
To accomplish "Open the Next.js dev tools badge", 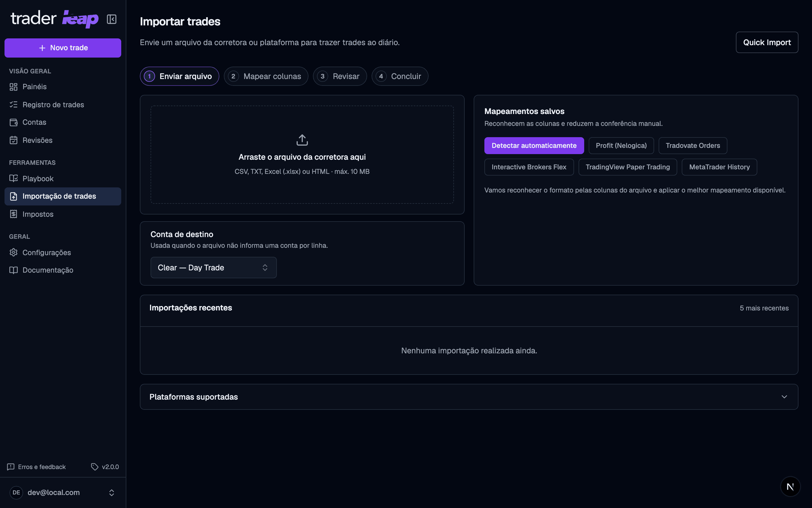I will pos(790,487).
